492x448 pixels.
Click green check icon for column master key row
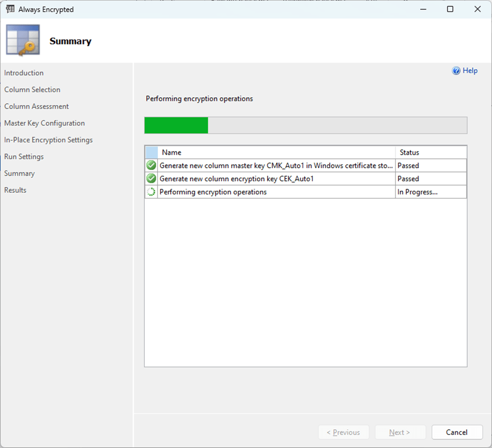(151, 166)
